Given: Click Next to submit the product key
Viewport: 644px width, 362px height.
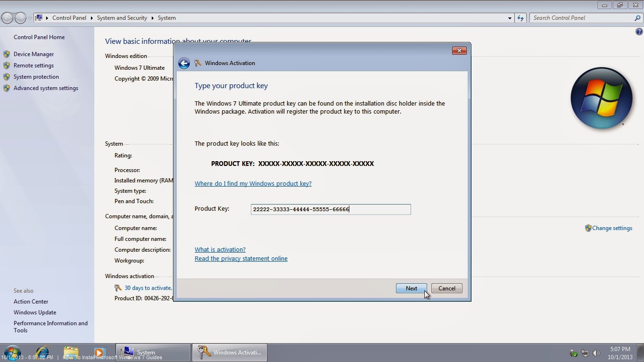Looking at the screenshot, I should tap(412, 288).
